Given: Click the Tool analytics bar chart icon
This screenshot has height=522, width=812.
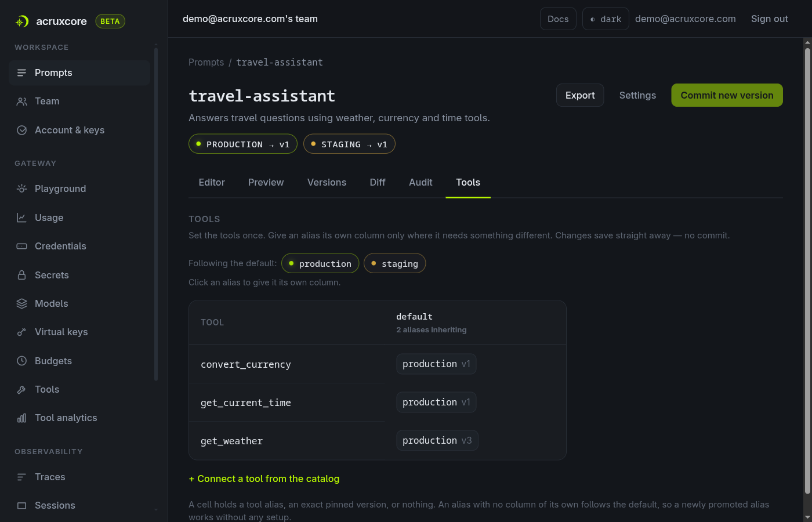Looking at the screenshot, I should point(21,418).
